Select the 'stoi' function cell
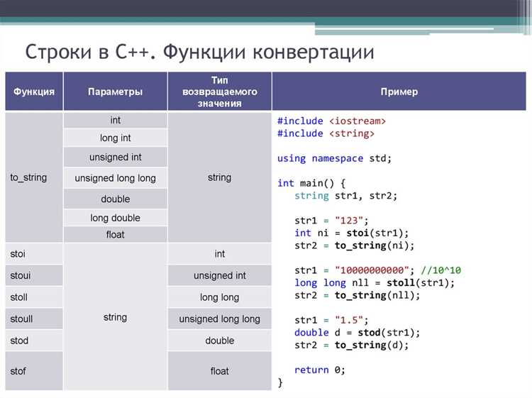The image size is (532, 398). 34,253
